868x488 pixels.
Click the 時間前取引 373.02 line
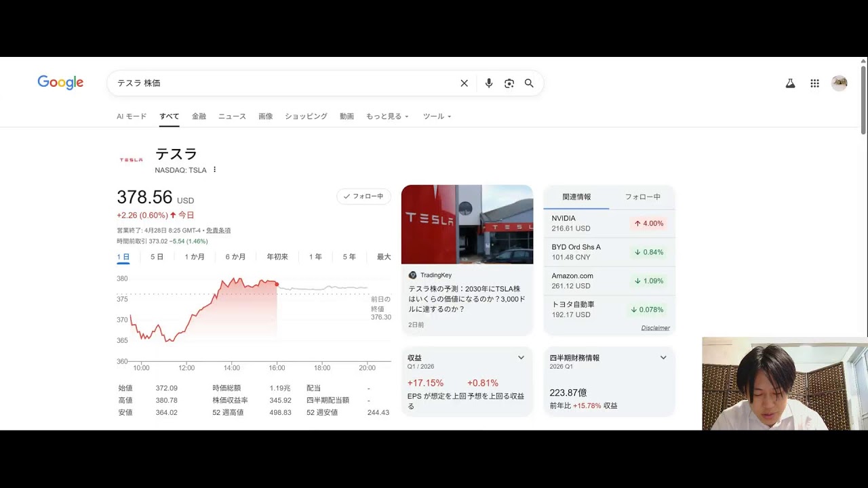[162, 241]
